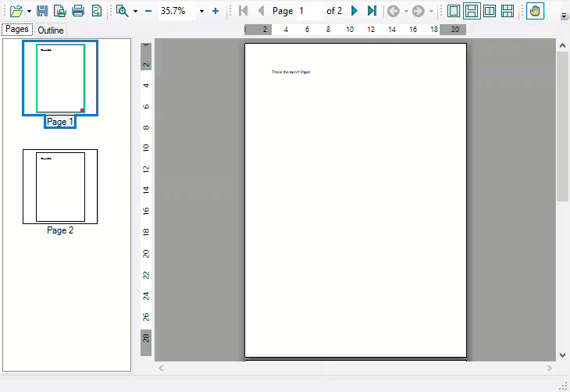The height and width of the screenshot is (392, 570).
Task: Jump to the last page
Action: 372,11
